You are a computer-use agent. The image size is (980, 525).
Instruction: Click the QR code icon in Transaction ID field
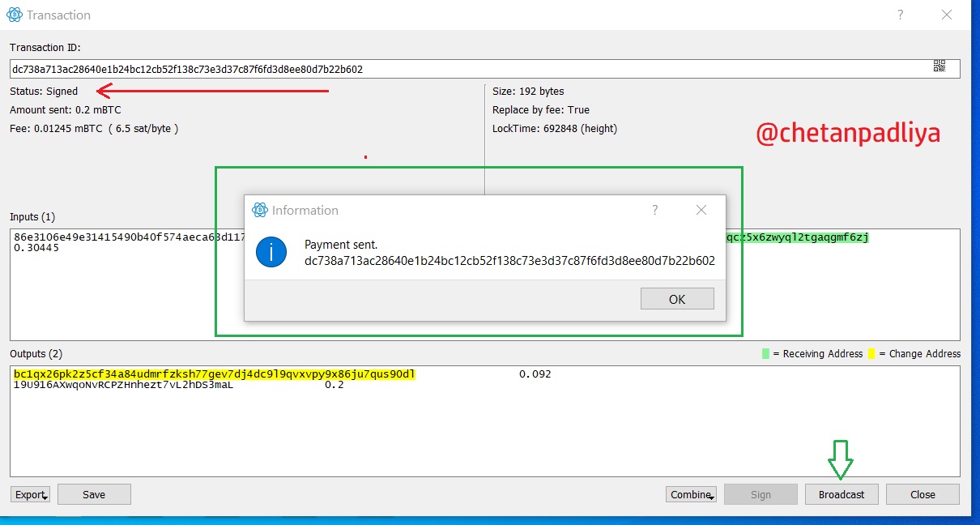tap(940, 66)
